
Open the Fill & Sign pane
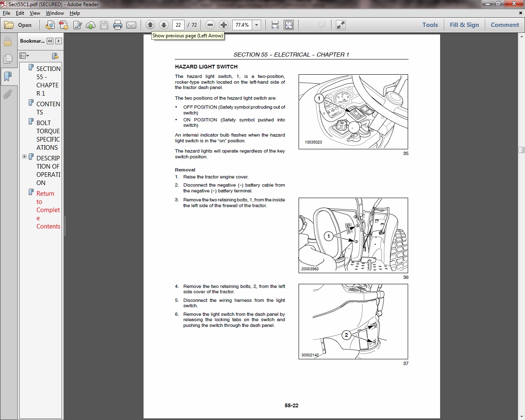point(464,25)
